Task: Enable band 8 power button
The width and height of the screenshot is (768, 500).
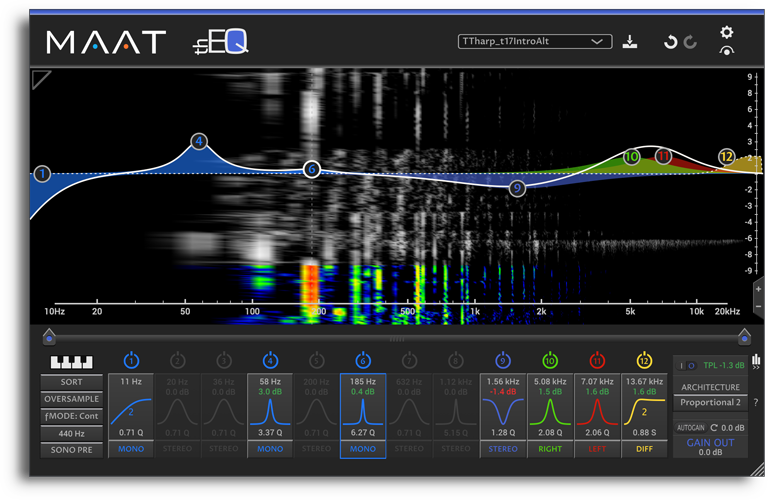Action: 456,360
